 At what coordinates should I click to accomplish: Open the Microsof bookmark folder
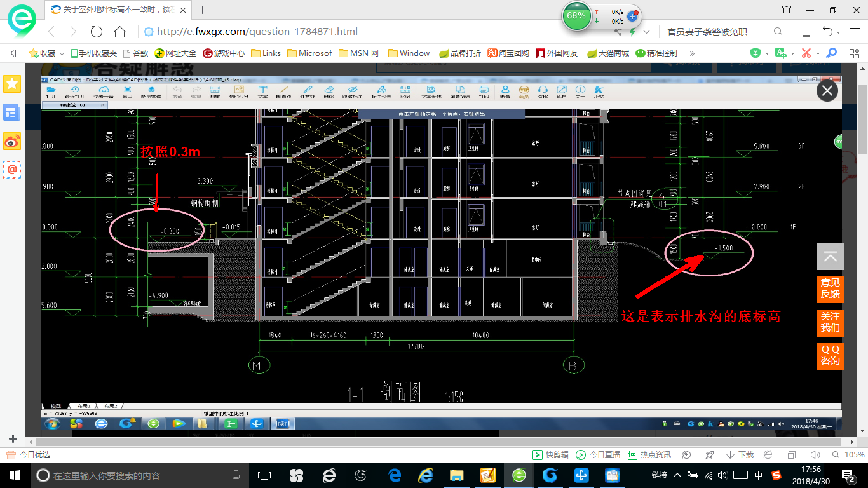click(309, 53)
